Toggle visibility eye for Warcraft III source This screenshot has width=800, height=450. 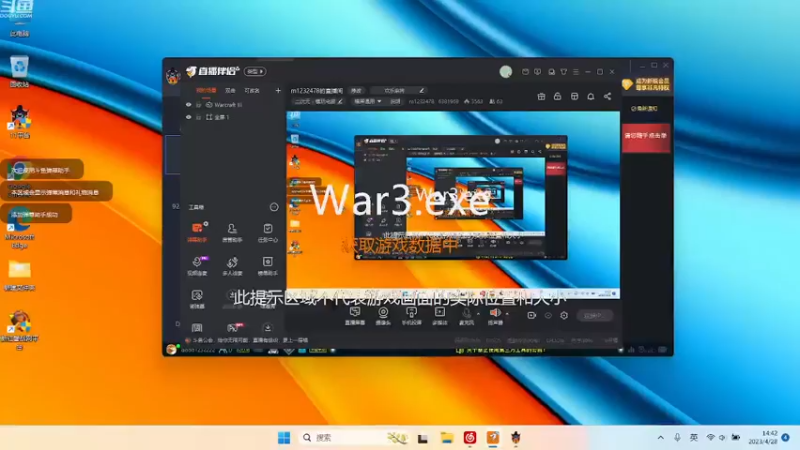[x=189, y=105]
